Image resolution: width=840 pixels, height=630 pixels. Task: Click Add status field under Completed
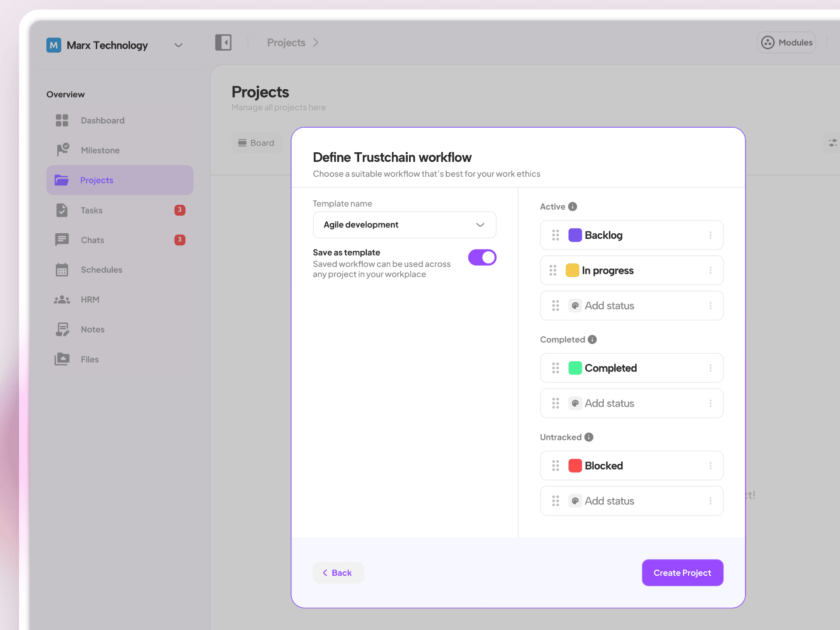(x=609, y=403)
